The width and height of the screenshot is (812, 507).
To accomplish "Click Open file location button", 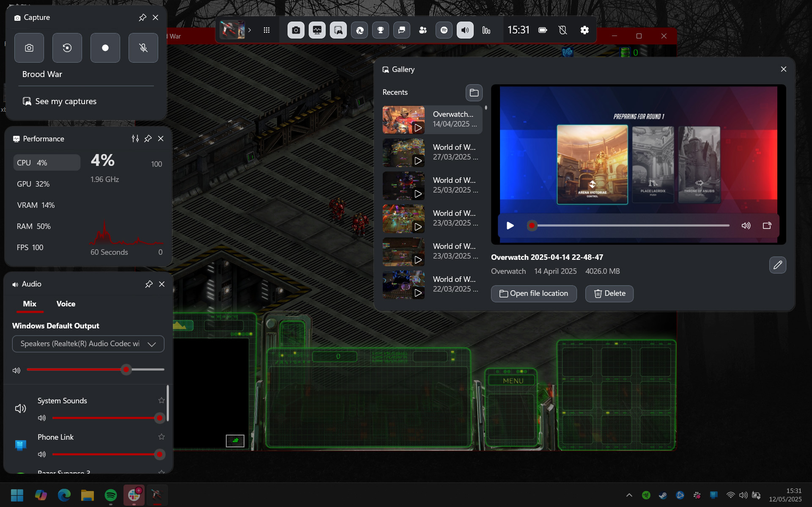I will coord(534,294).
